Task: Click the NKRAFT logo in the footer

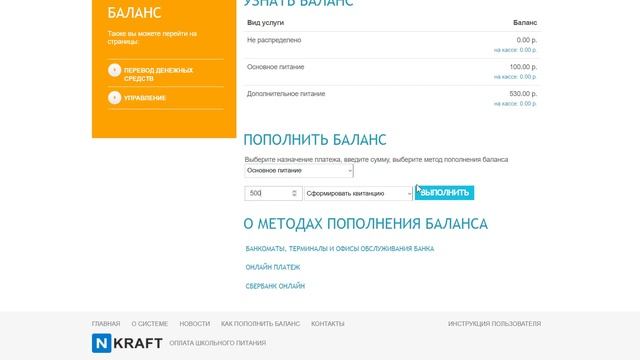Action: pyautogui.click(x=127, y=343)
